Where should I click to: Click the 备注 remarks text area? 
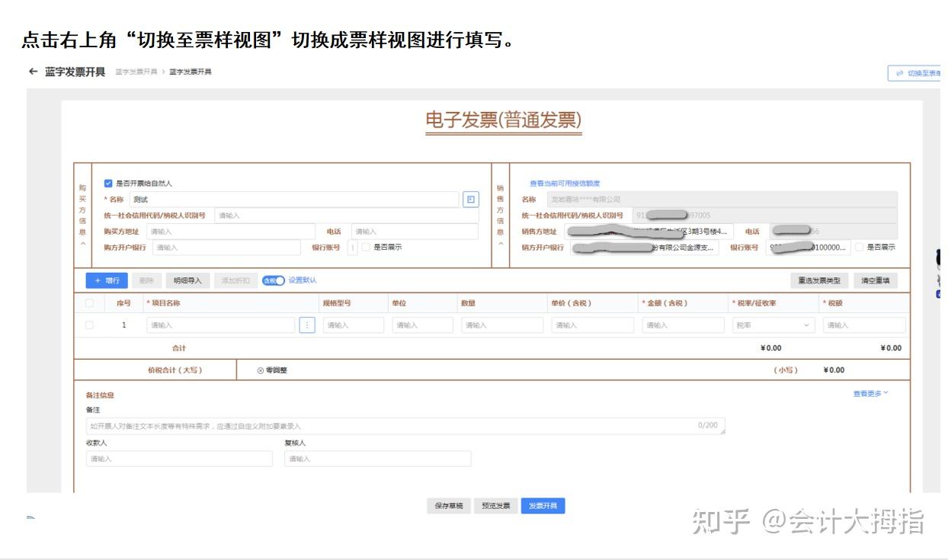pyautogui.click(x=406, y=426)
